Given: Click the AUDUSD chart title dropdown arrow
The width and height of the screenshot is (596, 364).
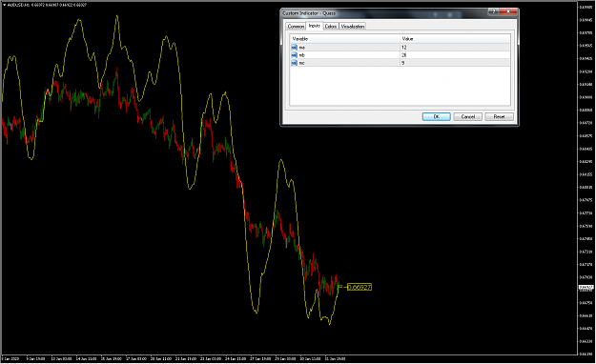Looking at the screenshot, I should (4, 5).
